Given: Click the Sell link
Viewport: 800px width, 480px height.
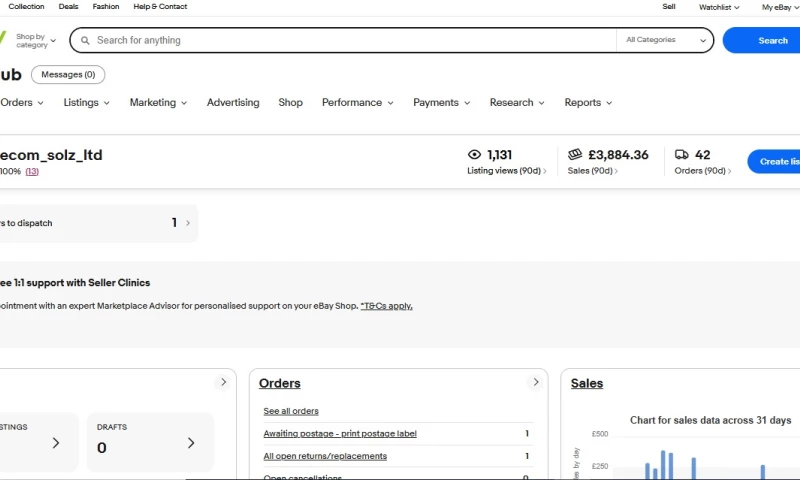Looking at the screenshot, I should [x=669, y=7].
